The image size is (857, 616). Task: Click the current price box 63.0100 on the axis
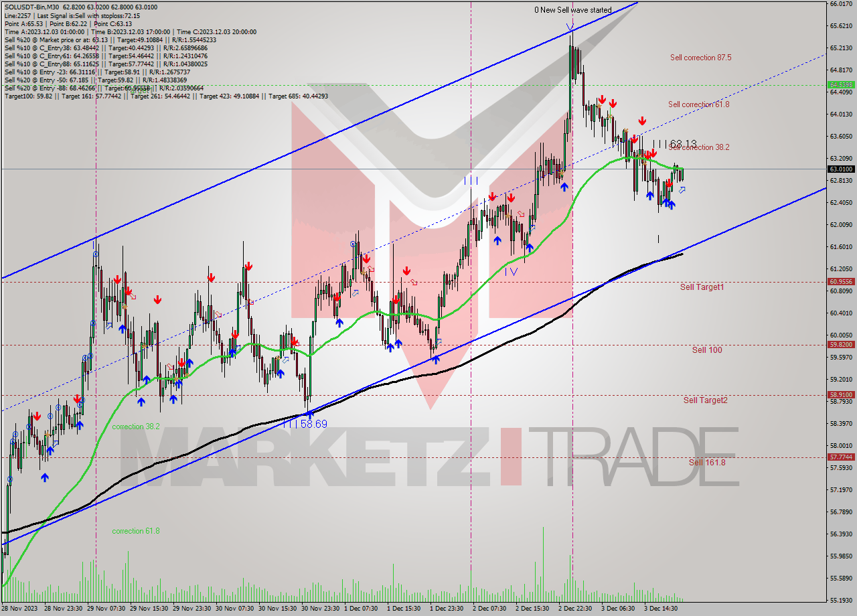[x=842, y=169]
